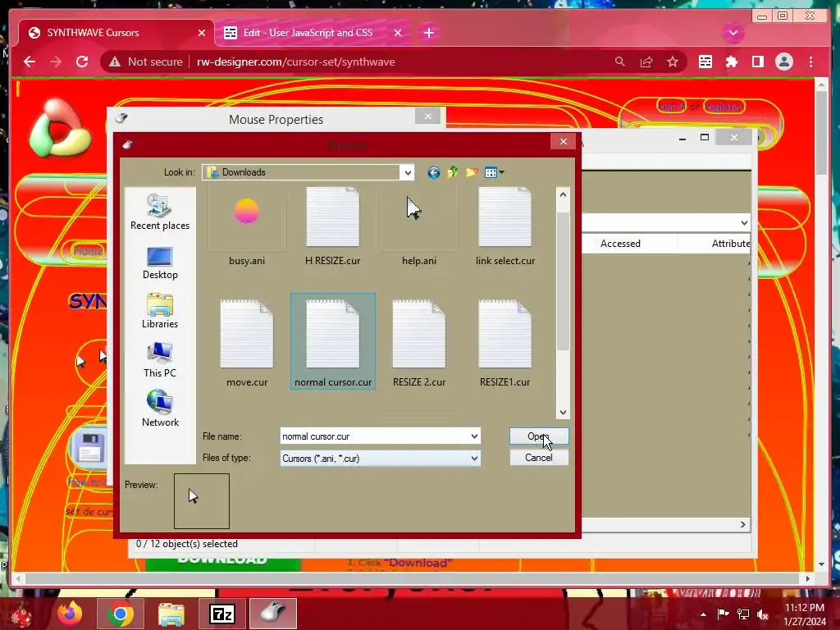Click the Accessed column header

click(x=620, y=243)
